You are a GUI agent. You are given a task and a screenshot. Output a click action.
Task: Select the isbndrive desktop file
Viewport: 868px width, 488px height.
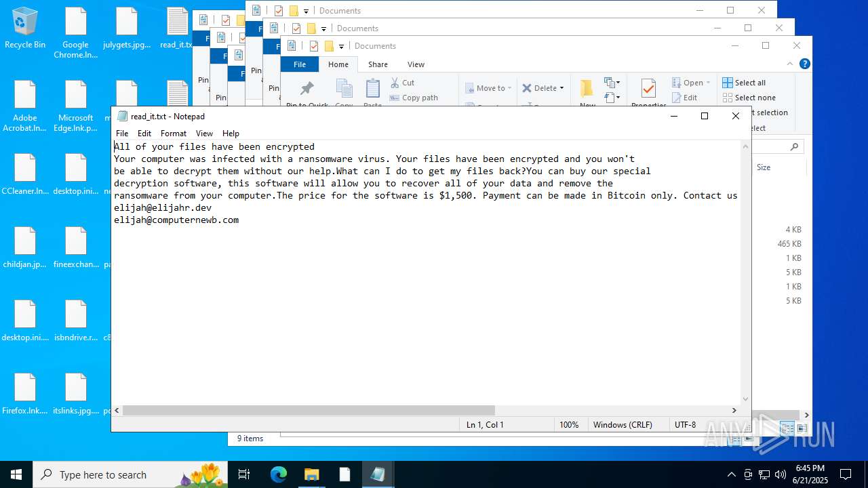point(76,321)
